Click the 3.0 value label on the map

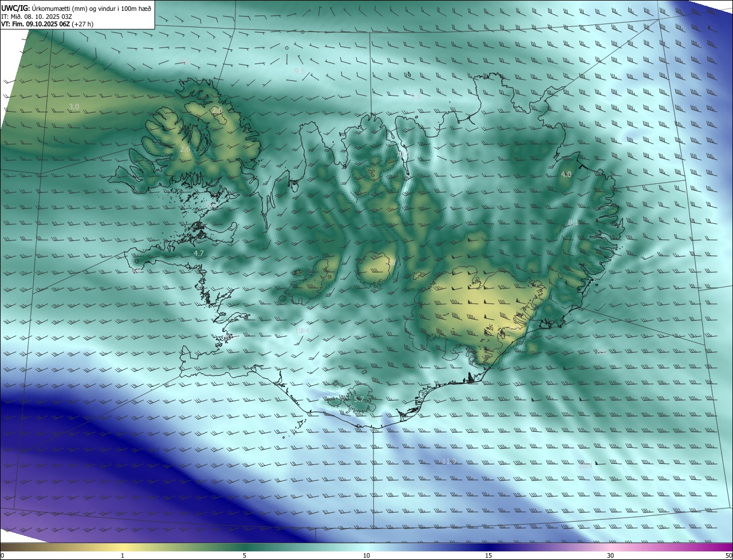click(x=74, y=107)
